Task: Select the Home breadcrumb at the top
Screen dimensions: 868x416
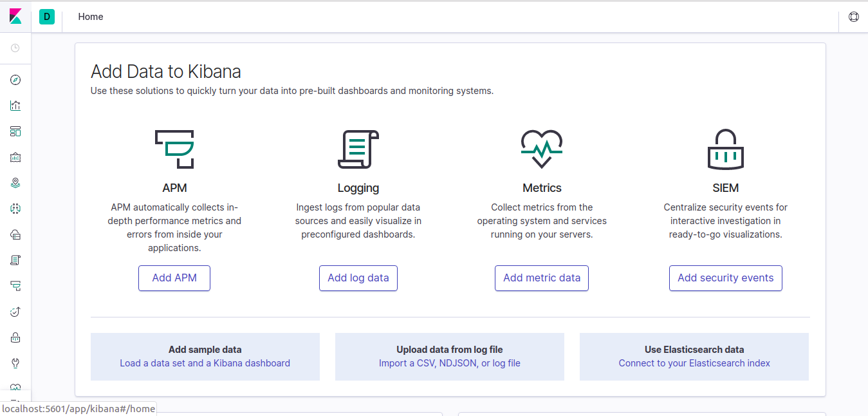Action: 90,16
